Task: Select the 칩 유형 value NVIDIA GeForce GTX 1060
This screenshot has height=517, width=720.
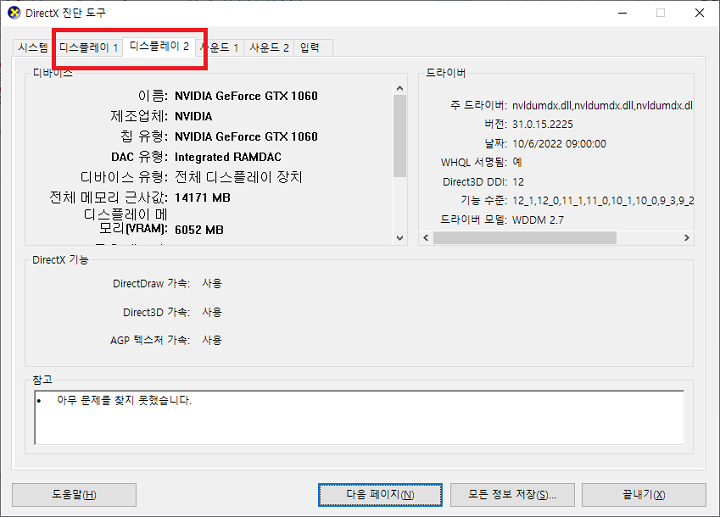Action: pos(246,137)
